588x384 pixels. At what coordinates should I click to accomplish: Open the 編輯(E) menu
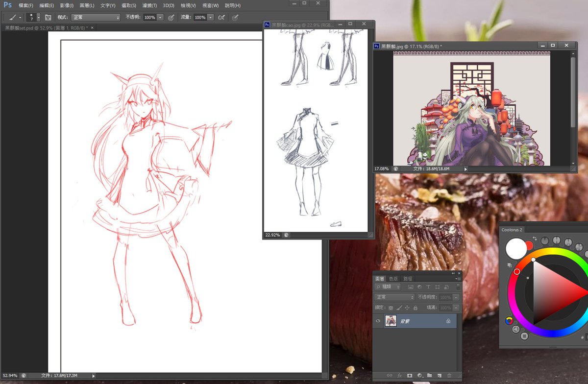point(47,5)
